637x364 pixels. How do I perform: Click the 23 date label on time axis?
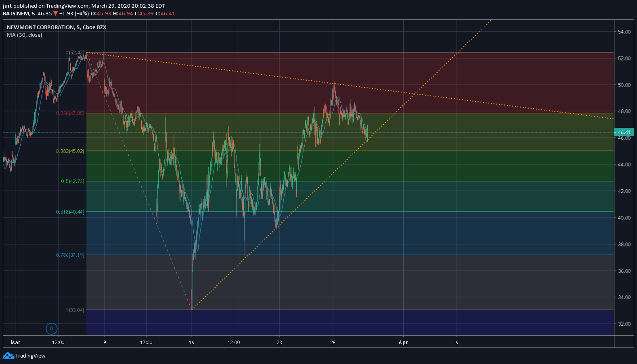coord(279,343)
